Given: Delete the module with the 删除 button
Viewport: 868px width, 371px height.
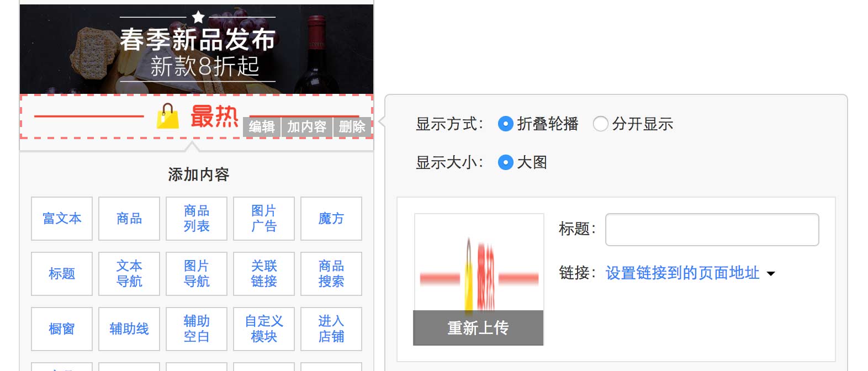Looking at the screenshot, I should [x=352, y=127].
